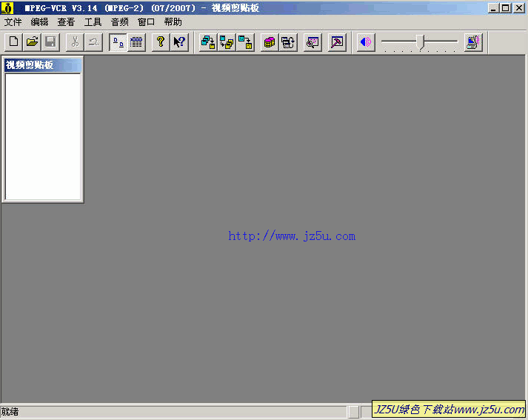528x420 pixels.
Task: Open the 文件 menu
Action: 13,22
